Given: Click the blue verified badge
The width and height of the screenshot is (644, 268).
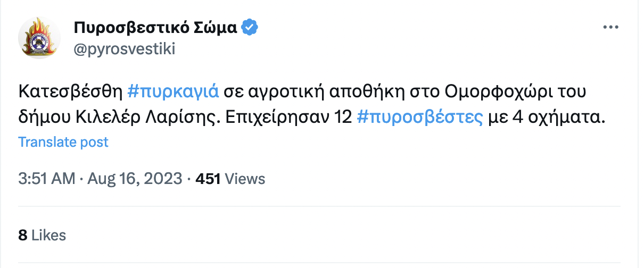Looking at the screenshot, I should 250,27.
